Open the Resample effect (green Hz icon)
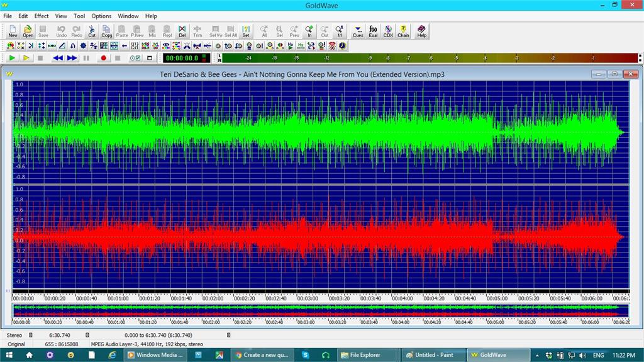 [x=301, y=46]
